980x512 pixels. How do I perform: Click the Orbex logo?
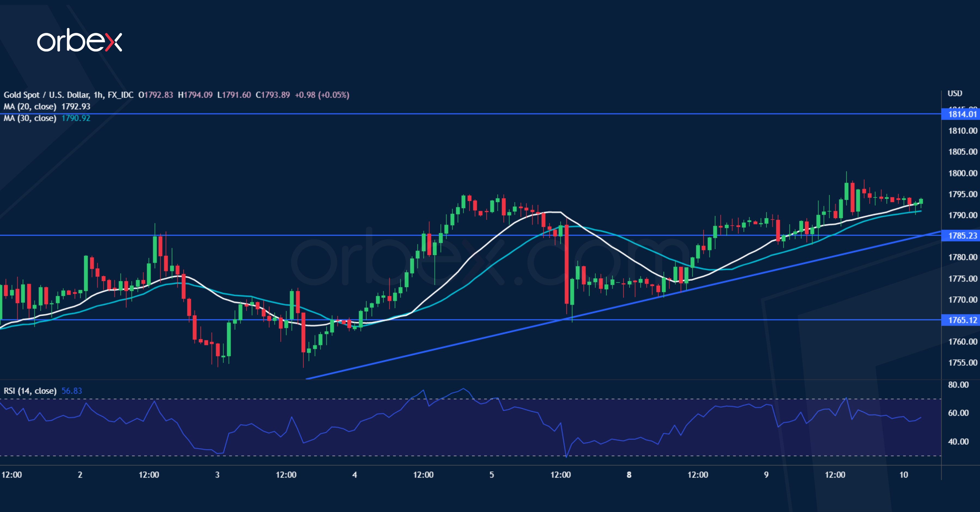coord(79,40)
